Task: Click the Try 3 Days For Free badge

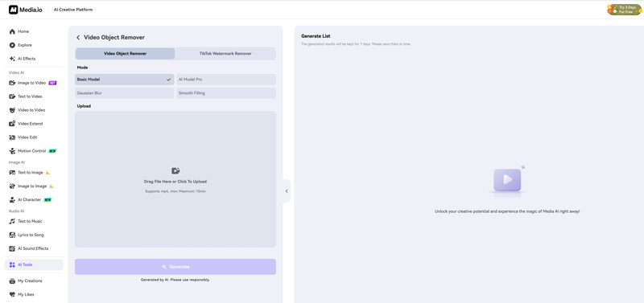Action: [625, 10]
